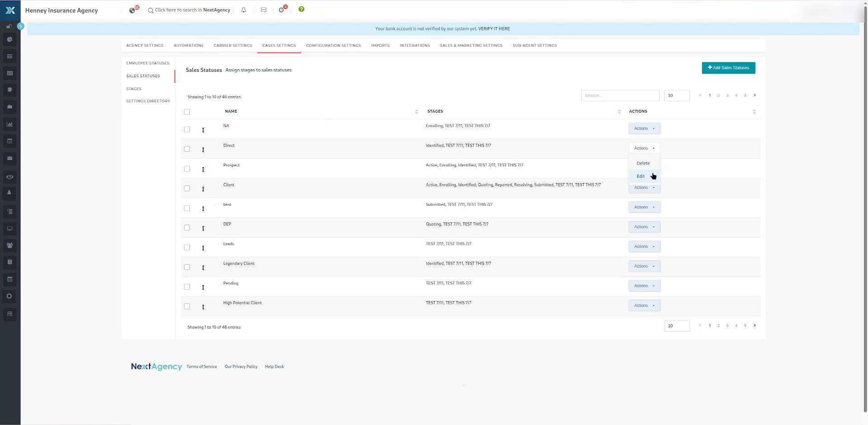Toggle the select-all checkbox in table header
Image resolution: width=868 pixels, height=425 pixels.
point(187,112)
